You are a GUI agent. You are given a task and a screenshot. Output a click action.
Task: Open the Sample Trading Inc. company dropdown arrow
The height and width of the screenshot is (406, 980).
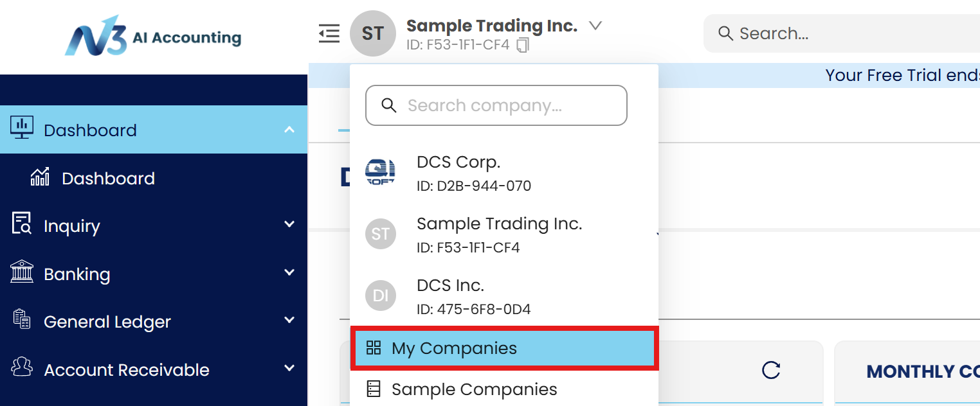coord(595,26)
